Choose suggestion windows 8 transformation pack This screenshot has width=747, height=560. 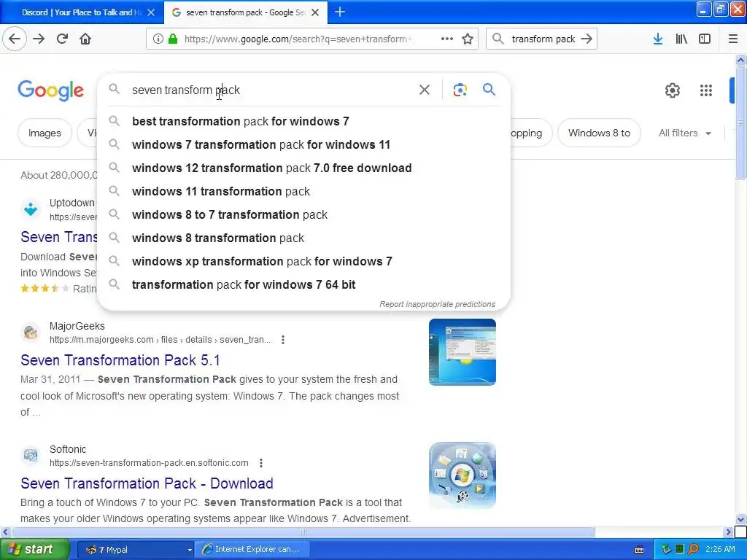click(x=303, y=238)
